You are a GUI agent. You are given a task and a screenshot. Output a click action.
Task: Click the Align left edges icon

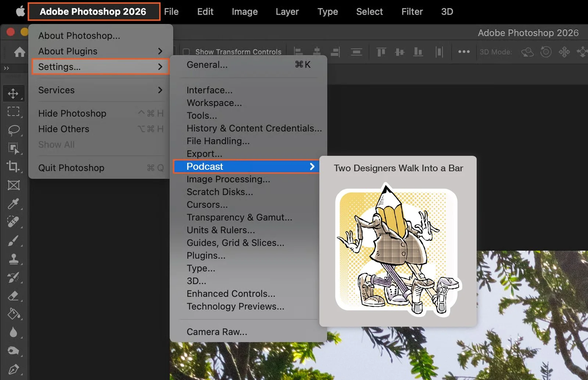(298, 52)
